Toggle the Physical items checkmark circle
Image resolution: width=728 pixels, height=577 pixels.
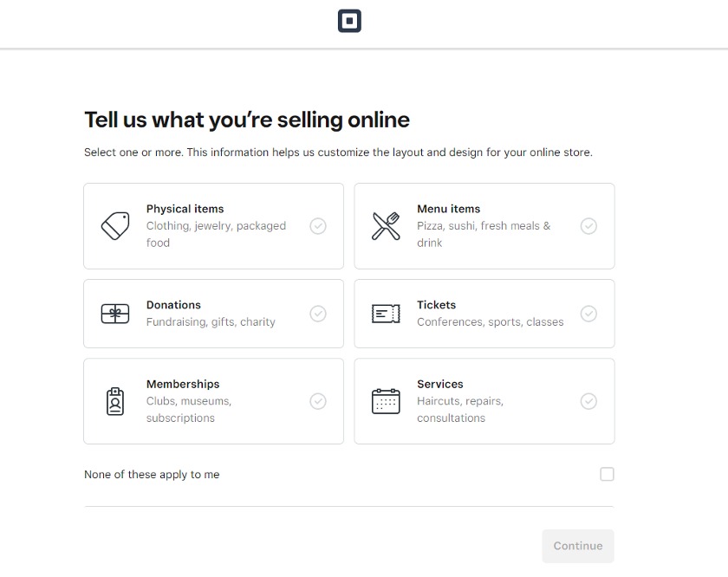click(x=318, y=226)
